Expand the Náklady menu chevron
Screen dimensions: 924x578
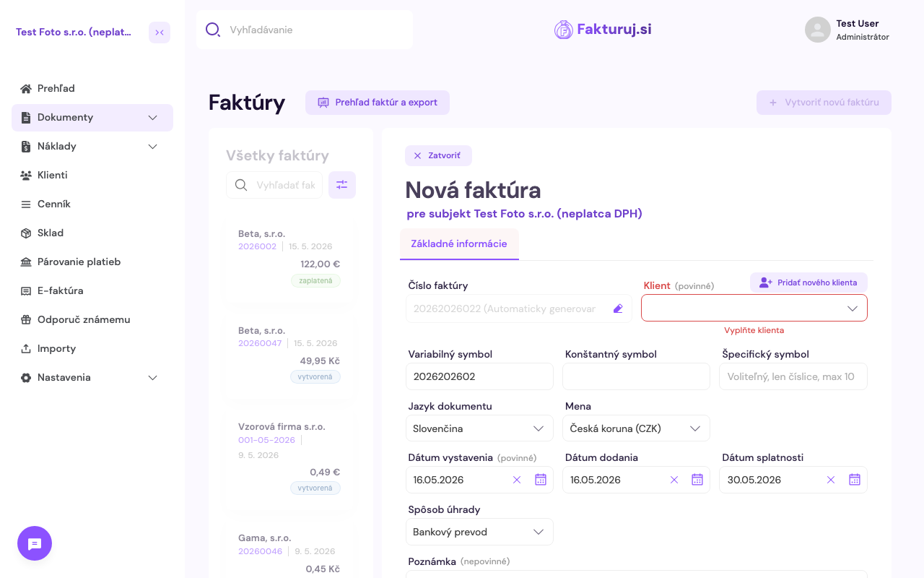pyautogui.click(x=152, y=147)
